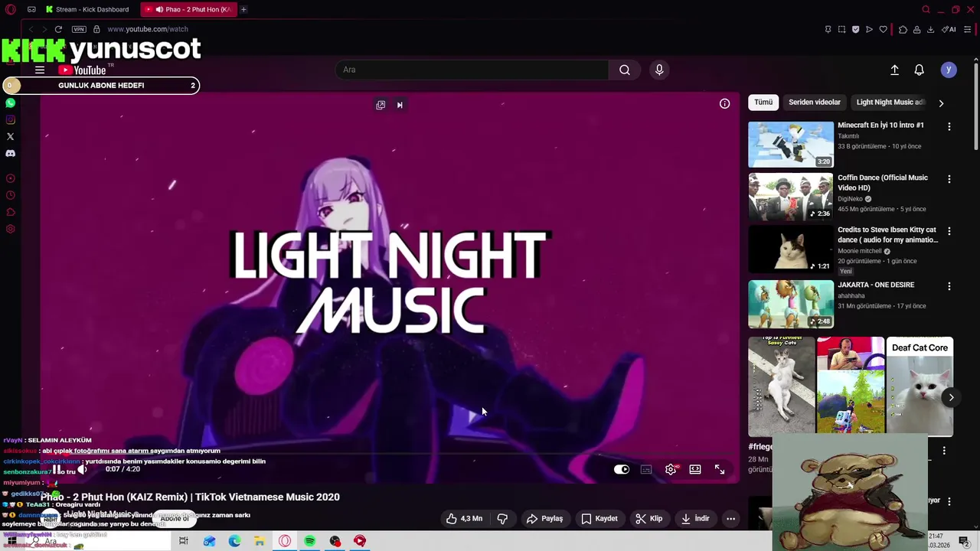This screenshot has height=551, width=980.
Task: Switch to Stream - Kick Dashboard tab
Action: click(x=88, y=9)
